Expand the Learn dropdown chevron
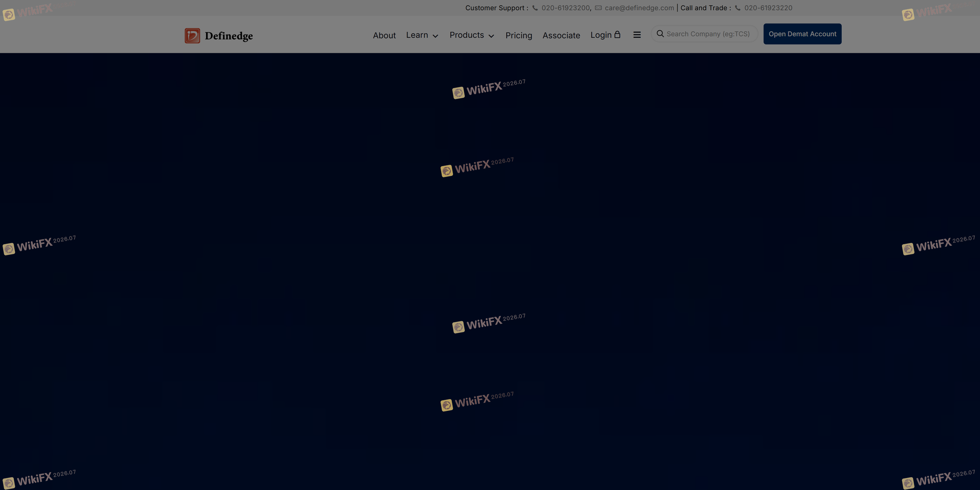This screenshot has width=980, height=490. pos(435,36)
